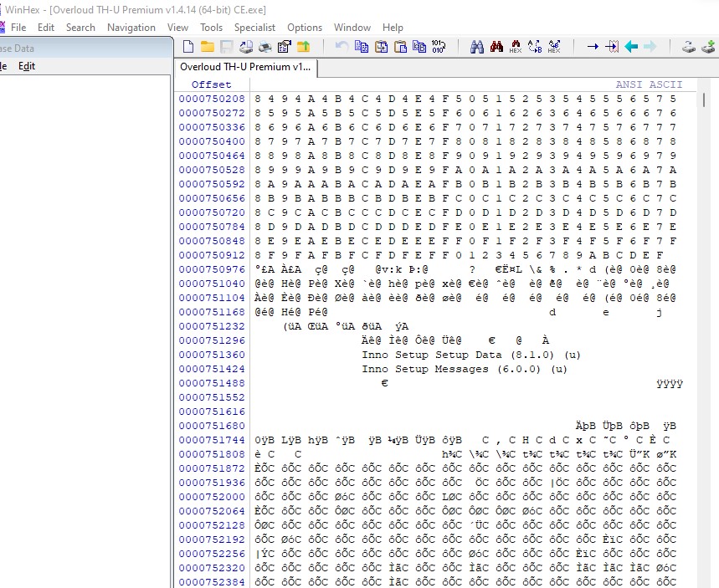Print the data using the printer icon
This screenshot has width=719, height=588.
point(265,47)
